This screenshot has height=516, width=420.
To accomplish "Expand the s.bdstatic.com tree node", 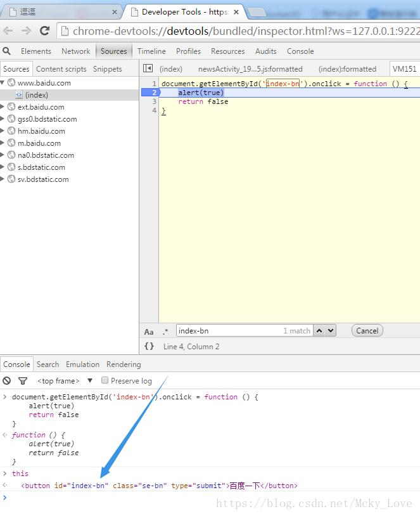I will [3, 167].
